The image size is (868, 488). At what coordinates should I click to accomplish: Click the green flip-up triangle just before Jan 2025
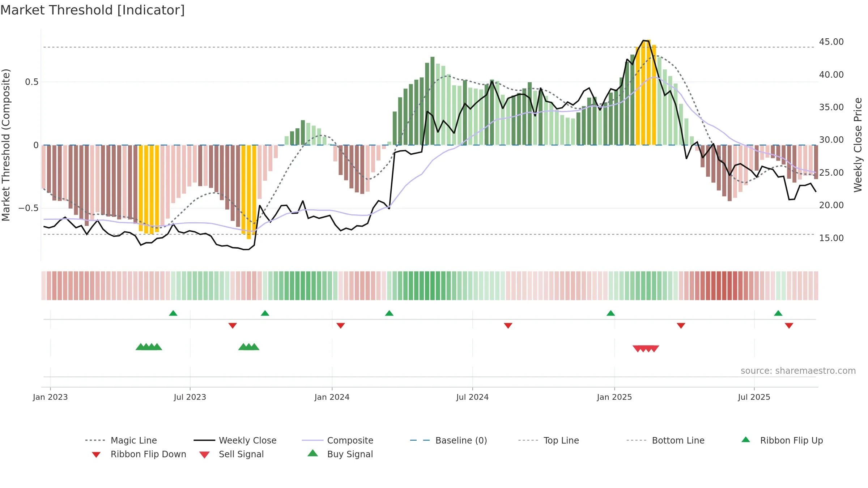click(x=611, y=313)
